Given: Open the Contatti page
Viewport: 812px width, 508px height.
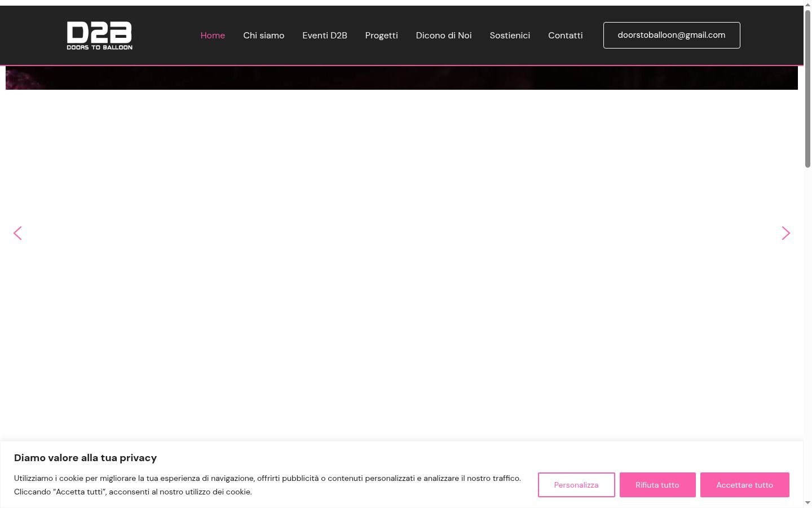Looking at the screenshot, I should pyautogui.click(x=566, y=36).
